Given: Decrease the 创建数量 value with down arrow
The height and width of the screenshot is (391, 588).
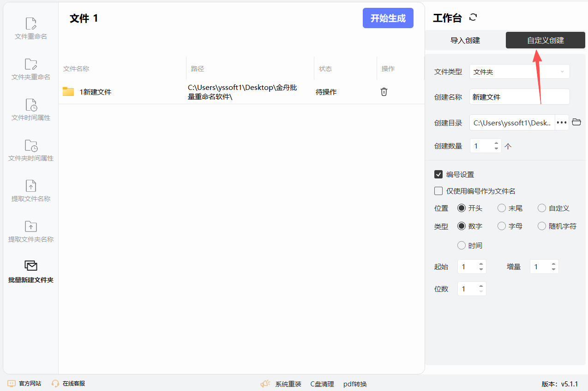Looking at the screenshot, I should tap(496, 148).
